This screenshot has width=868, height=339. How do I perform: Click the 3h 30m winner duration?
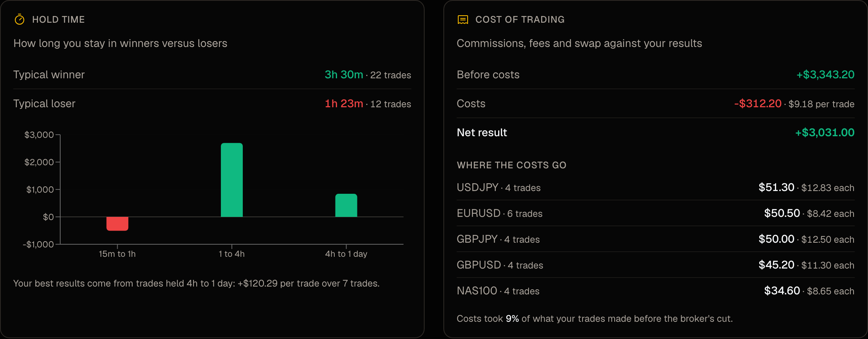click(x=344, y=74)
